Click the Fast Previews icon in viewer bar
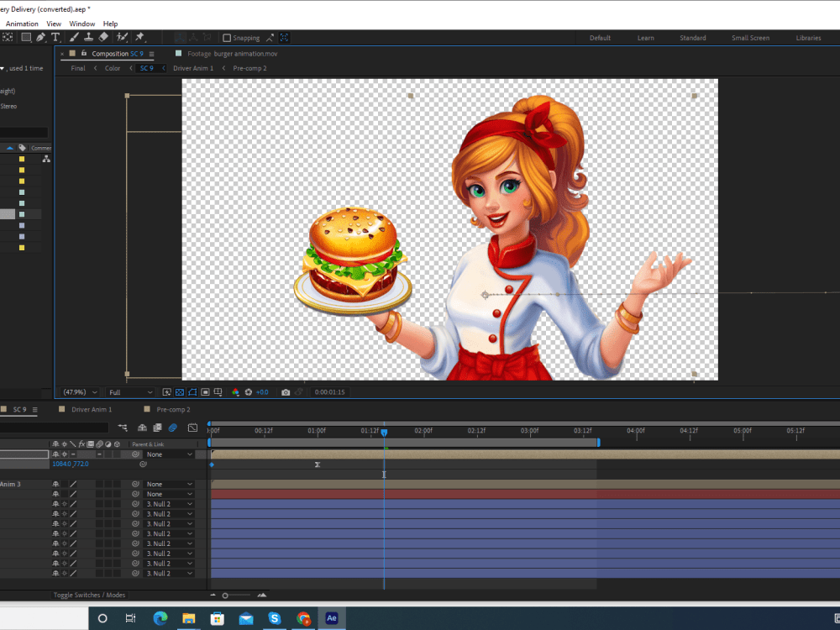 pyautogui.click(x=166, y=392)
